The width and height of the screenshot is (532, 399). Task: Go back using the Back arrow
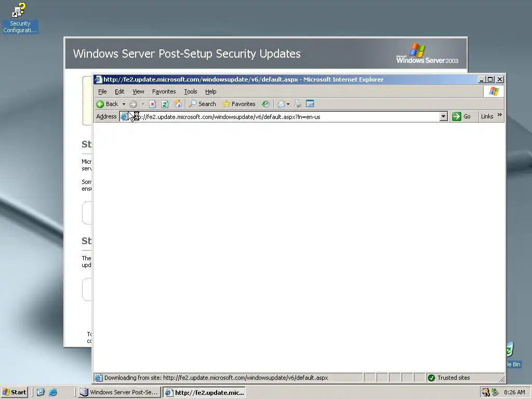tap(107, 104)
